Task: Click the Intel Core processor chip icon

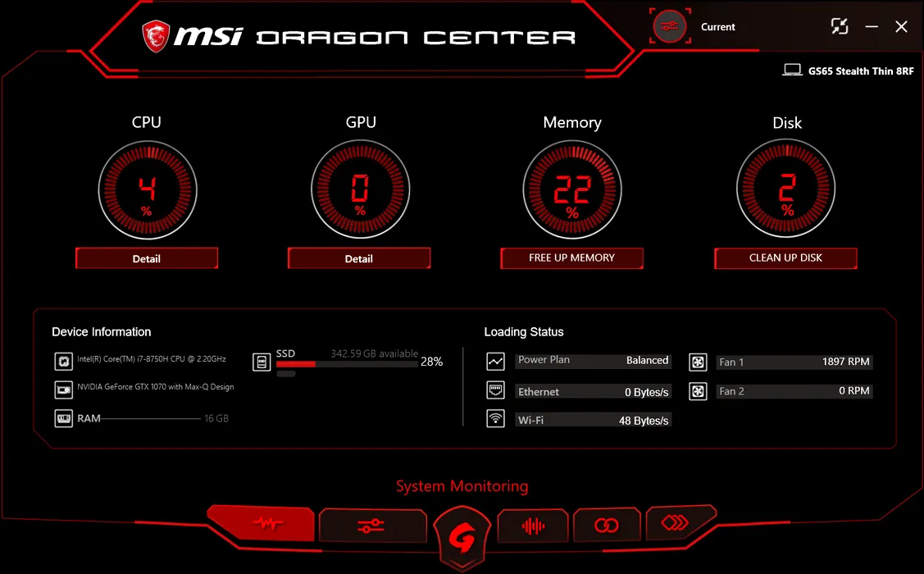Action: pyautogui.click(x=63, y=361)
